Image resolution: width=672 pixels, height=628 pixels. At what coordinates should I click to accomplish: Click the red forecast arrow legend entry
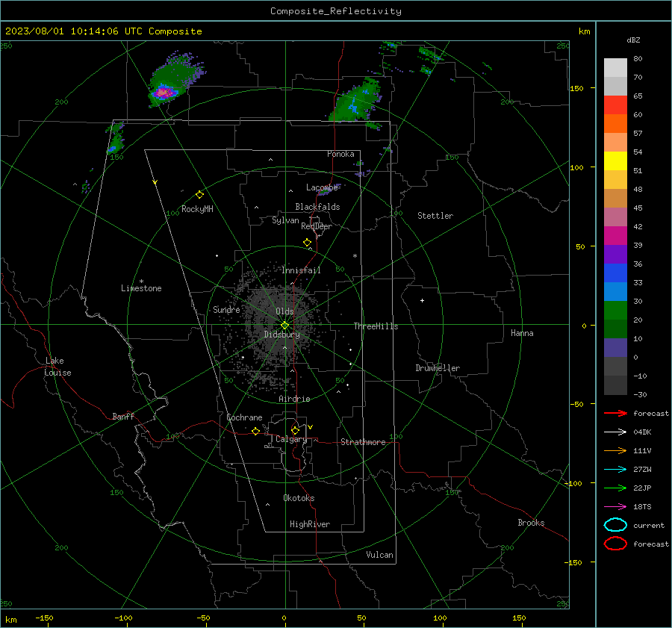point(615,413)
